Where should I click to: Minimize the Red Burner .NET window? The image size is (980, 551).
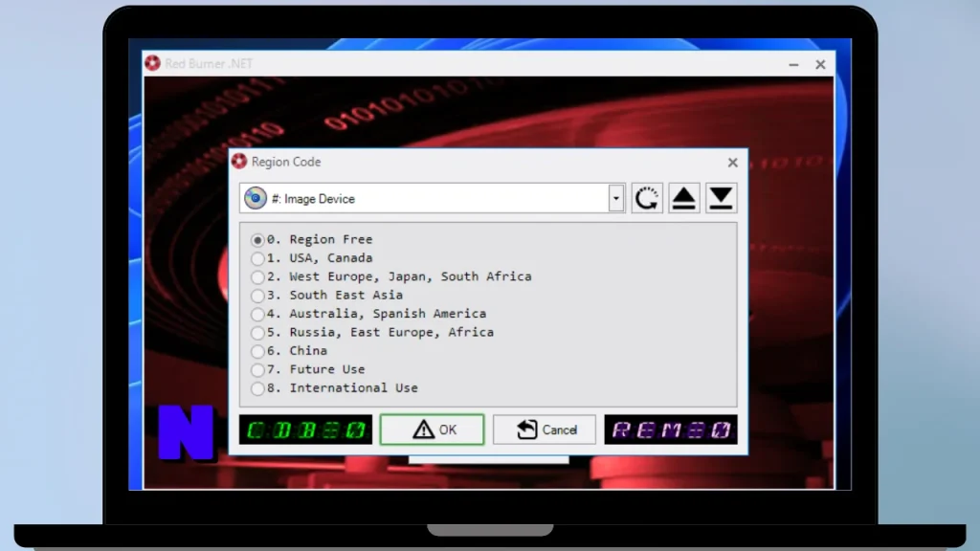(793, 64)
